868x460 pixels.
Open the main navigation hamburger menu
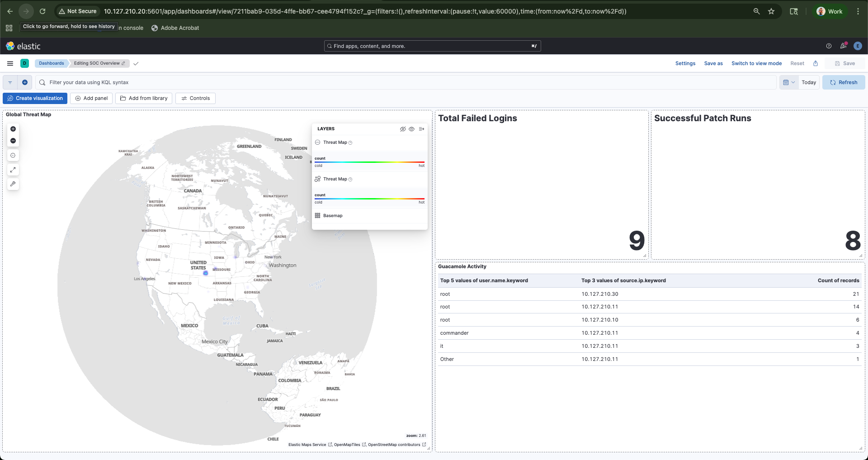pos(9,63)
